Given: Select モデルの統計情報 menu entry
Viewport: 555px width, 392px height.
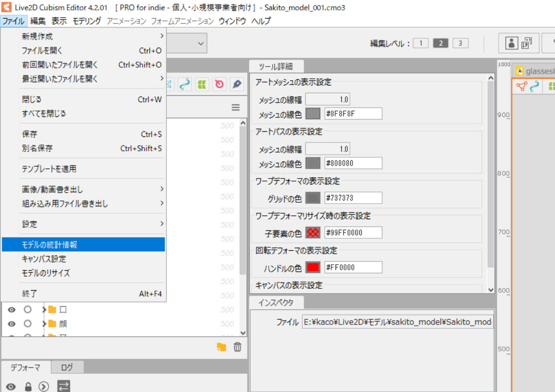Looking at the screenshot, I should (83, 245).
